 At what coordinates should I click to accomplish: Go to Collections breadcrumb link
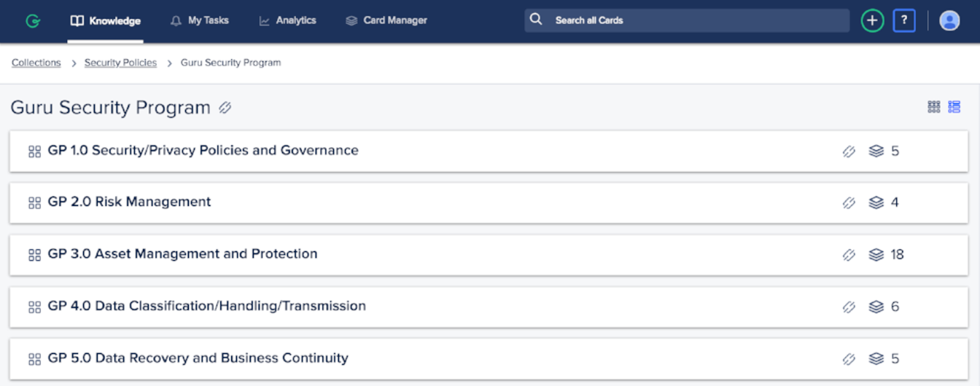click(x=36, y=63)
